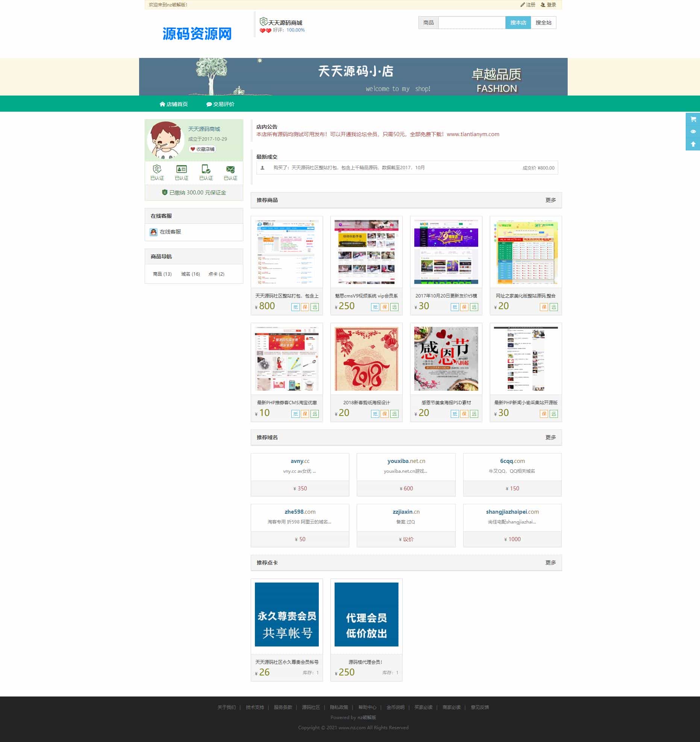
Task: Select 域名 (16) in product navigation
Action: tap(191, 274)
